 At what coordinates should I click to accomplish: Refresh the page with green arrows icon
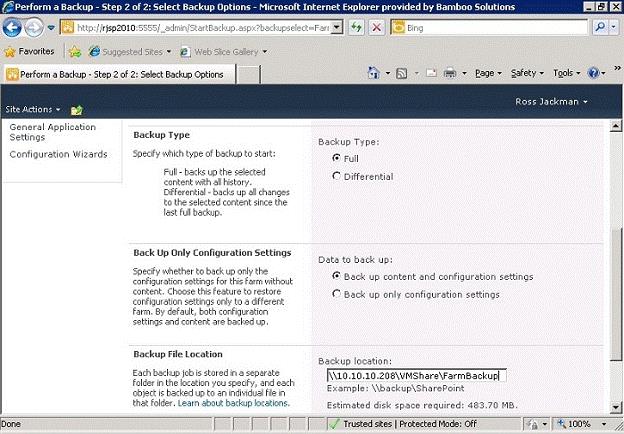[357, 27]
